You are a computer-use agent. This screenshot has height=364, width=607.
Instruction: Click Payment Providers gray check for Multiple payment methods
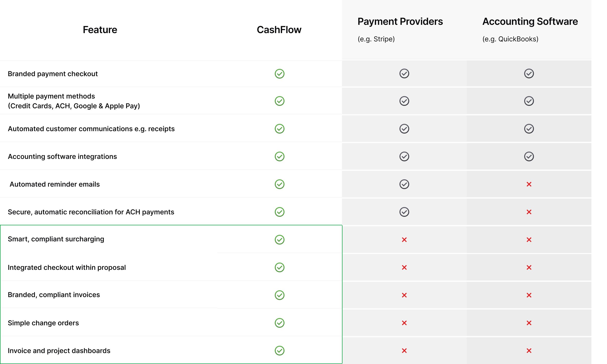(404, 101)
